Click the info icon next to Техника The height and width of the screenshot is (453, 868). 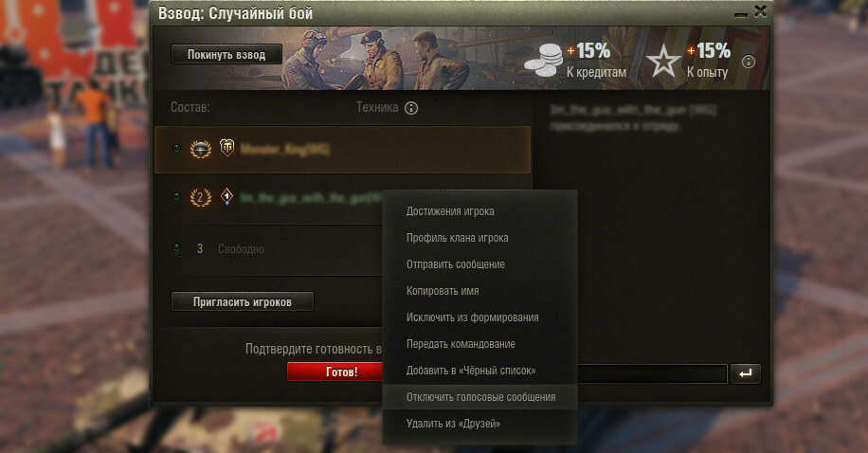tap(410, 108)
